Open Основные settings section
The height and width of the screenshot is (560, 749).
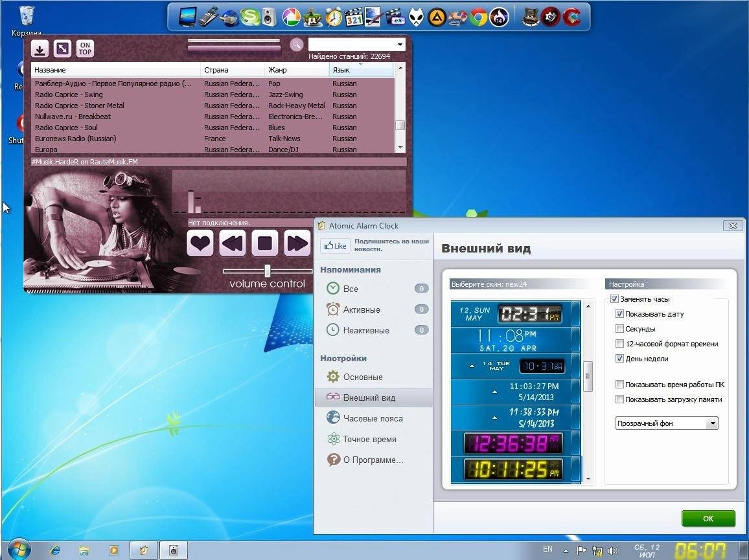(x=374, y=377)
